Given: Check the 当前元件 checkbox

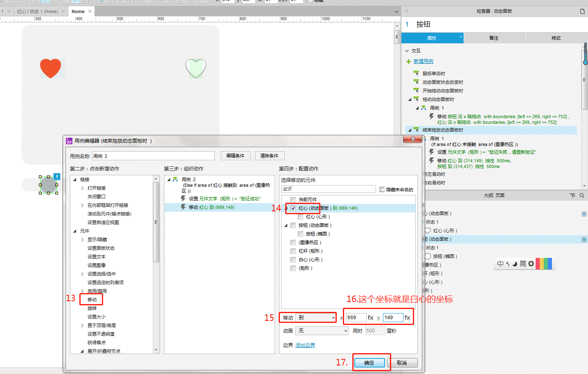Looking at the screenshot, I should [x=293, y=199].
